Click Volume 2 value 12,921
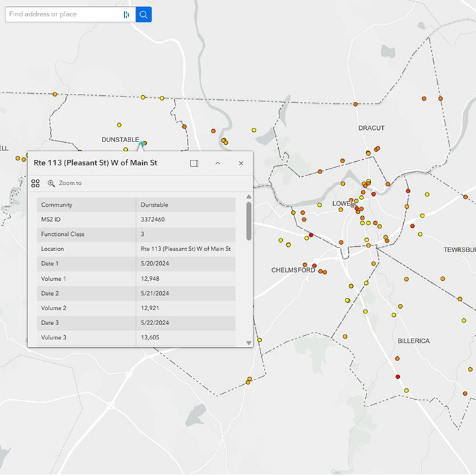Screen dimensions: 476x476 [x=150, y=308]
